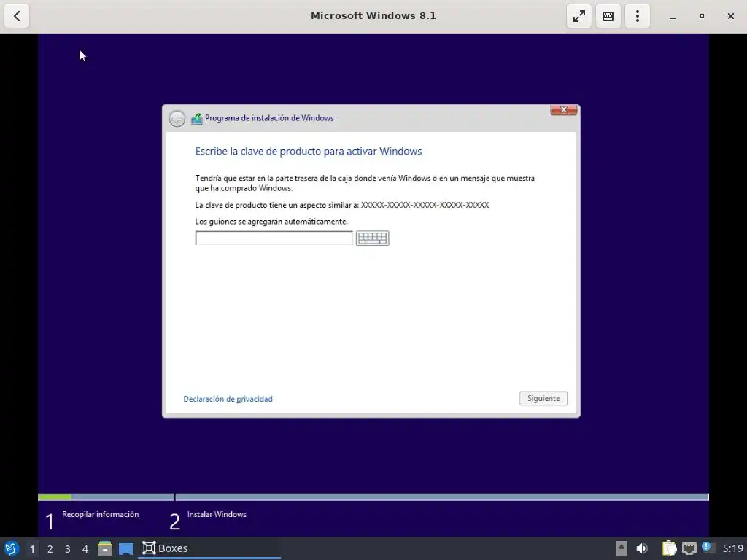
Task: Select the Boxes taskbar entry
Action: coord(209,548)
